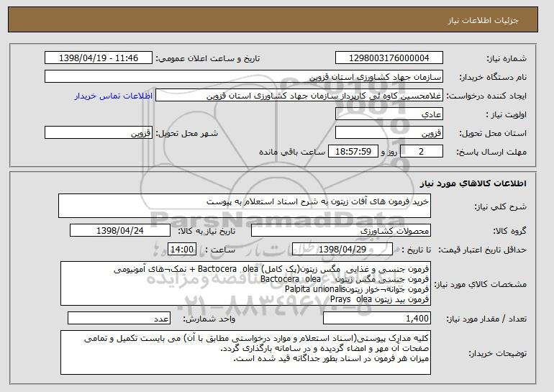Click the label شهر محل تحویل
Screen dimensions: 554x392
[187, 133]
